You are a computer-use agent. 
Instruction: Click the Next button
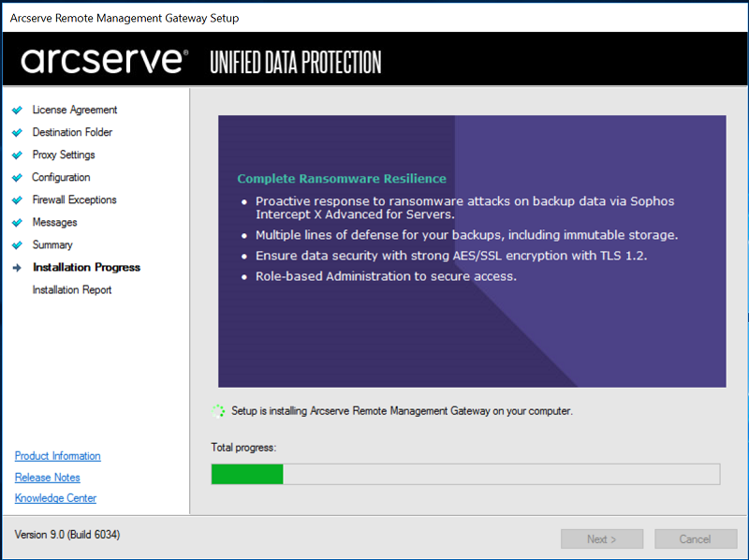point(602,539)
